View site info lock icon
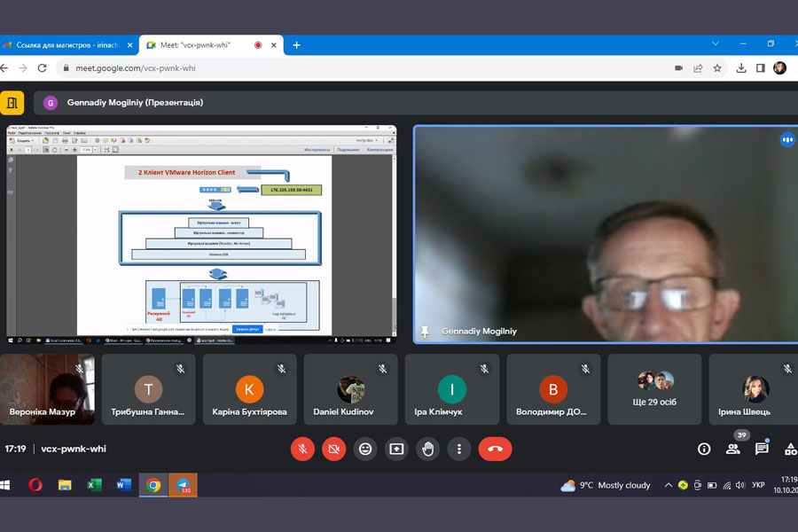The width and height of the screenshot is (798, 532). (x=66, y=68)
